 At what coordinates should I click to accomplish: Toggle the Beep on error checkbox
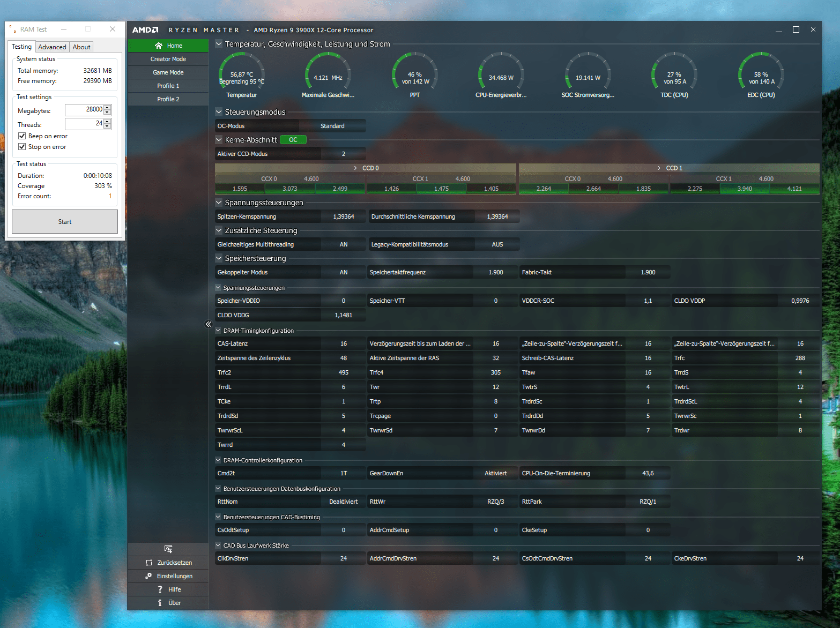pos(22,136)
